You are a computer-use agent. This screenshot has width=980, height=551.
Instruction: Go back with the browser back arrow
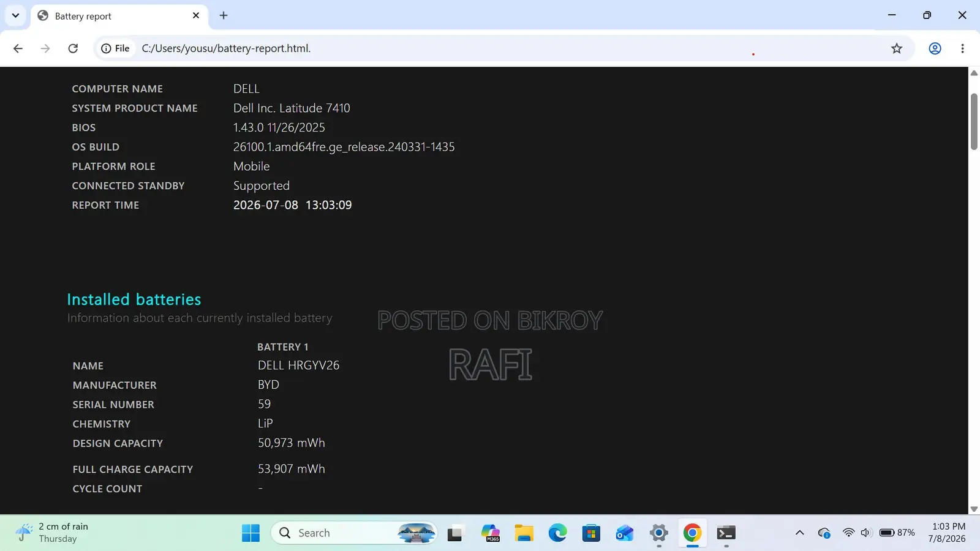tap(18, 48)
